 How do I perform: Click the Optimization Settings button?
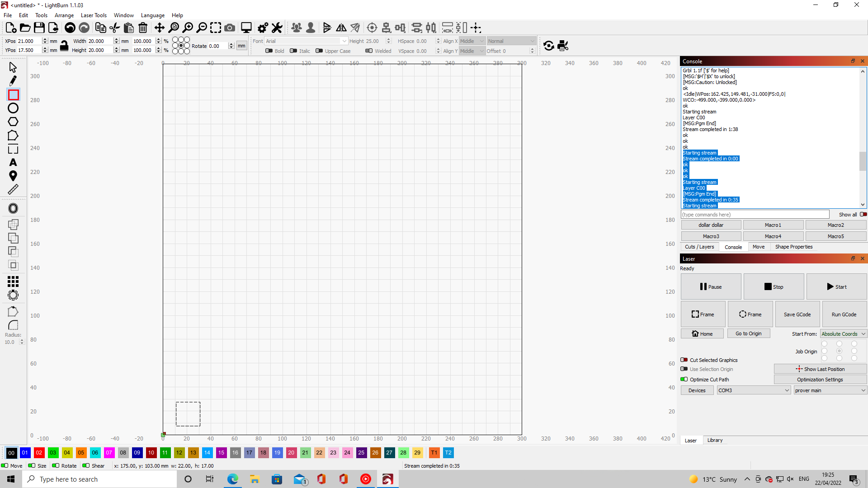click(820, 380)
